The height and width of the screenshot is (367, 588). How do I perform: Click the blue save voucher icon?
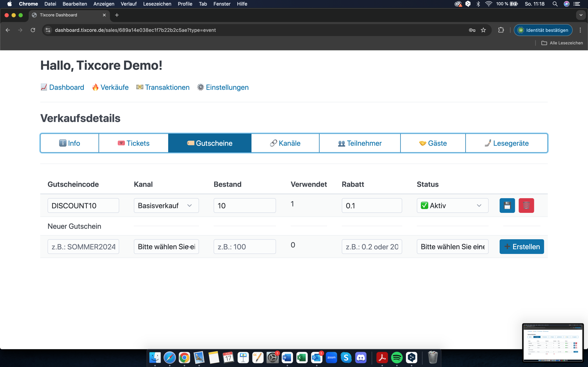pyautogui.click(x=507, y=205)
